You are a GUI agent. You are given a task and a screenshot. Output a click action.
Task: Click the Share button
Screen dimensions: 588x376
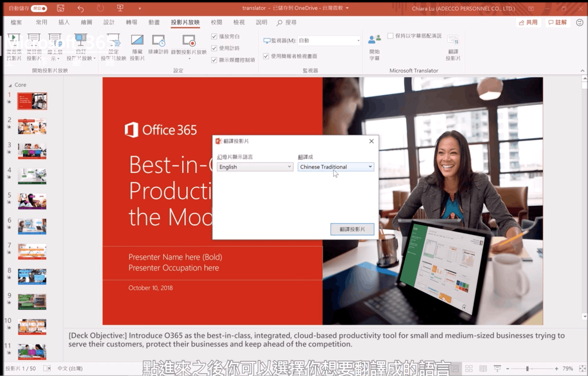(528, 22)
